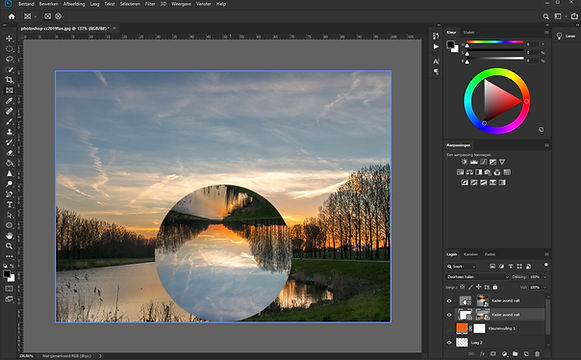Open the workspace switcher icon
Image resolution: width=581 pixels, height=360 pixels.
[558, 16]
